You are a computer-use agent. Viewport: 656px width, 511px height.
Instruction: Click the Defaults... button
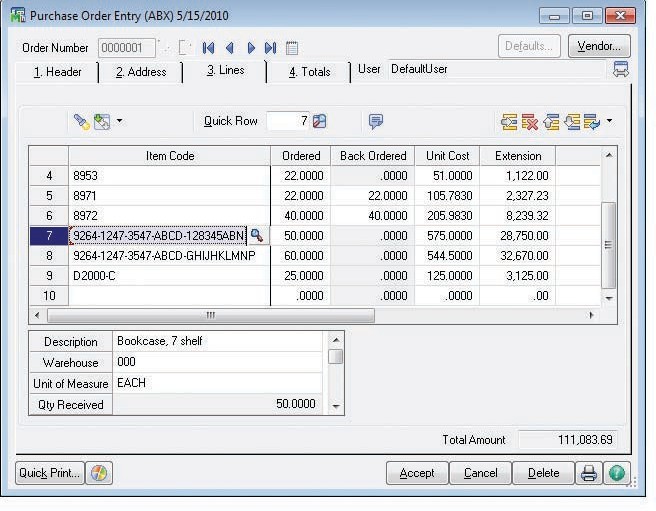(529, 46)
